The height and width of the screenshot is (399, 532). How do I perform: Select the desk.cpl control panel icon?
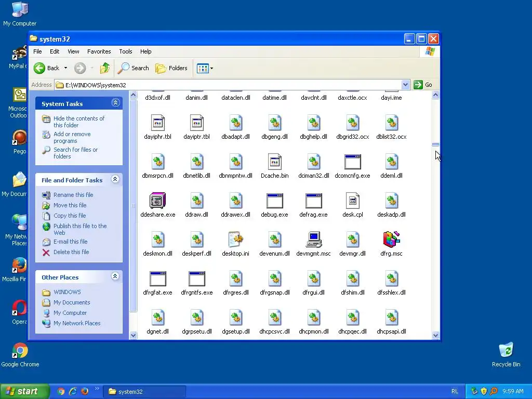[x=353, y=201]
